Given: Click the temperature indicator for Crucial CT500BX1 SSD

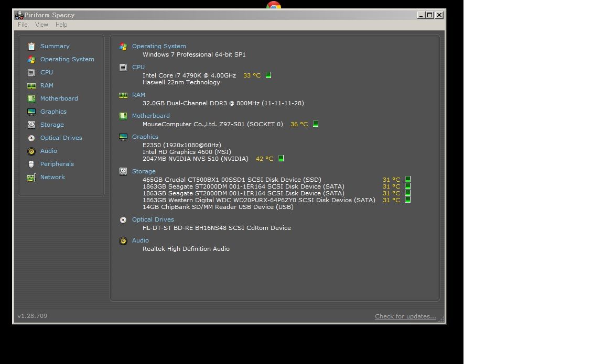Looking at the screenshot, I should click(x=408, y=179).
